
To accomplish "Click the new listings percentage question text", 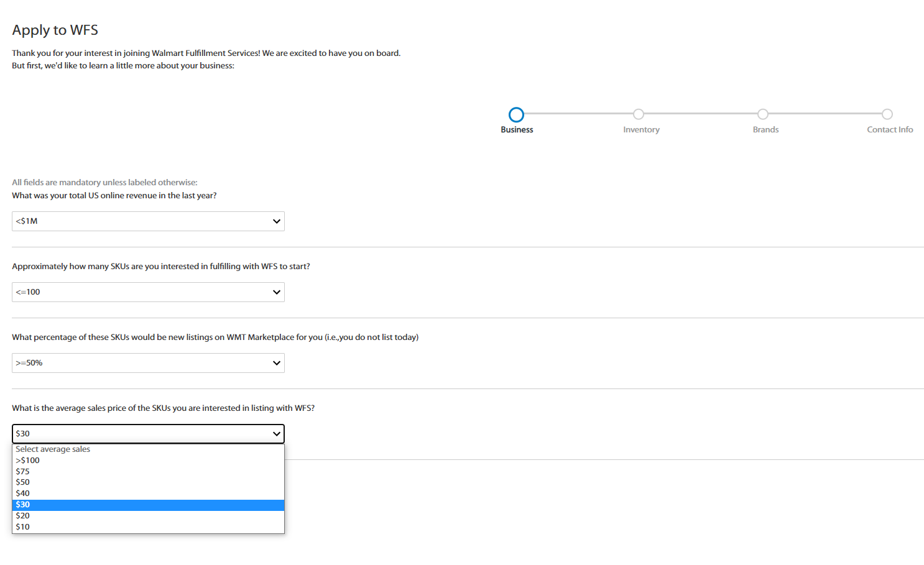I will (215, 338).
